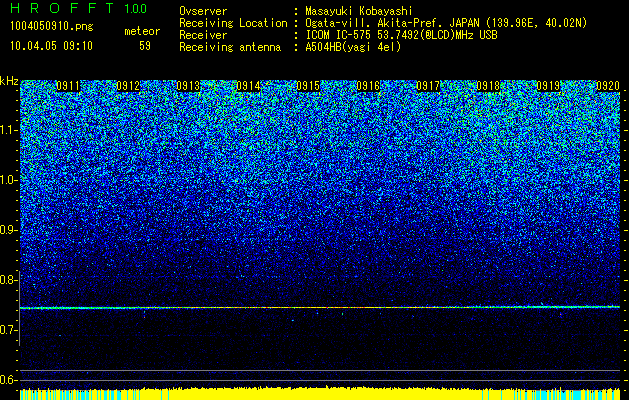
Task: Click the yellow signal level bar graph
Action: point(320,393)
